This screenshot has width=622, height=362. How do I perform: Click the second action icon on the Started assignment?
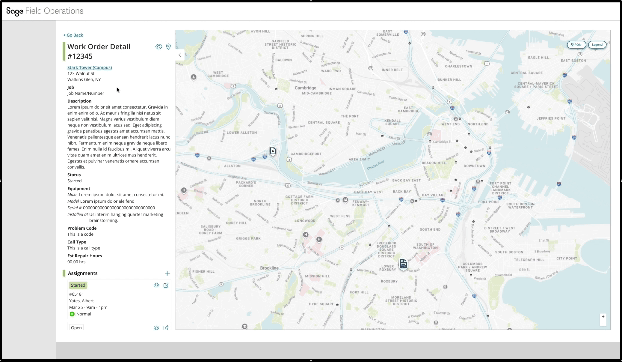point(166,285)
